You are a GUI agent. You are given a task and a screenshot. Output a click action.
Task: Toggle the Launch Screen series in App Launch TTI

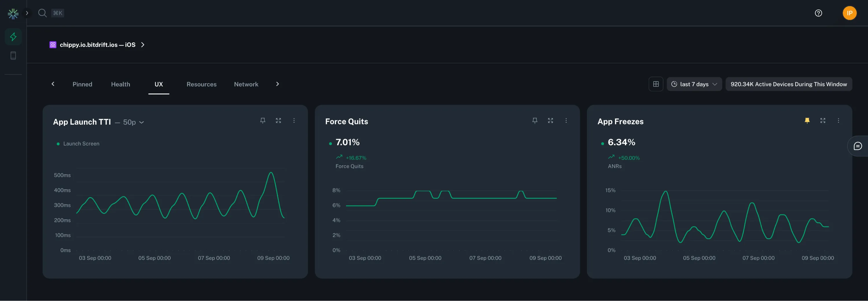tap(78, 143)
